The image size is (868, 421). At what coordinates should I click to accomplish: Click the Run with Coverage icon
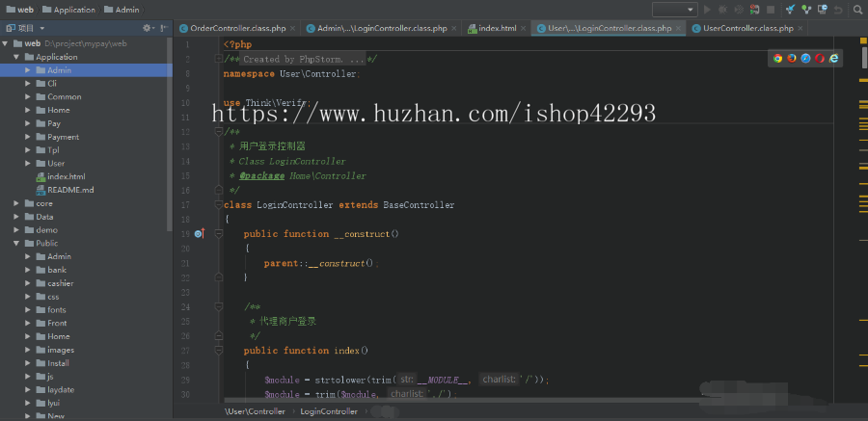pyautogui.click(x=739, y=10)
